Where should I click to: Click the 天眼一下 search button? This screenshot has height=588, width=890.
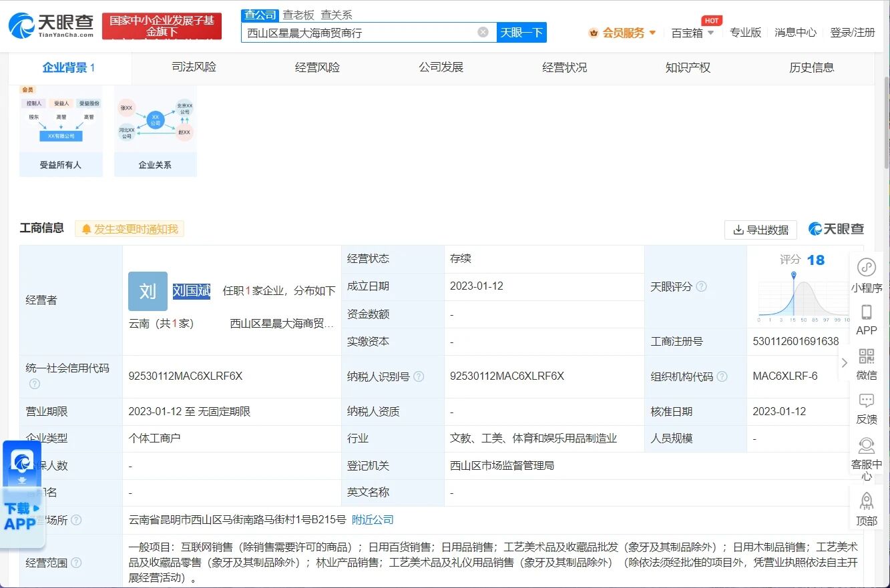521,32
